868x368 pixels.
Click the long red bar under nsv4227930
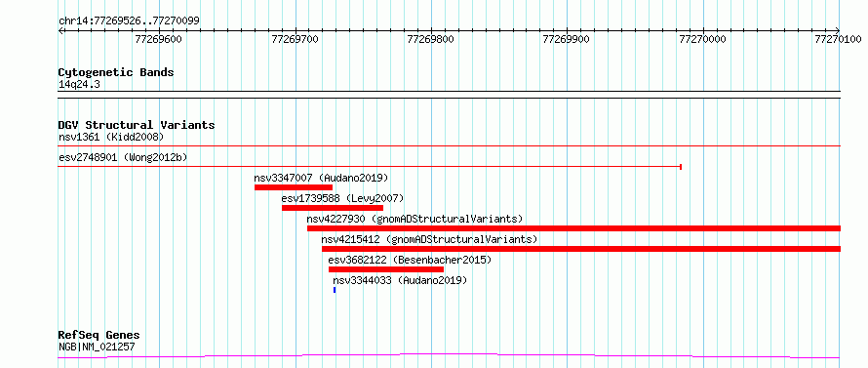pos(574,228)
